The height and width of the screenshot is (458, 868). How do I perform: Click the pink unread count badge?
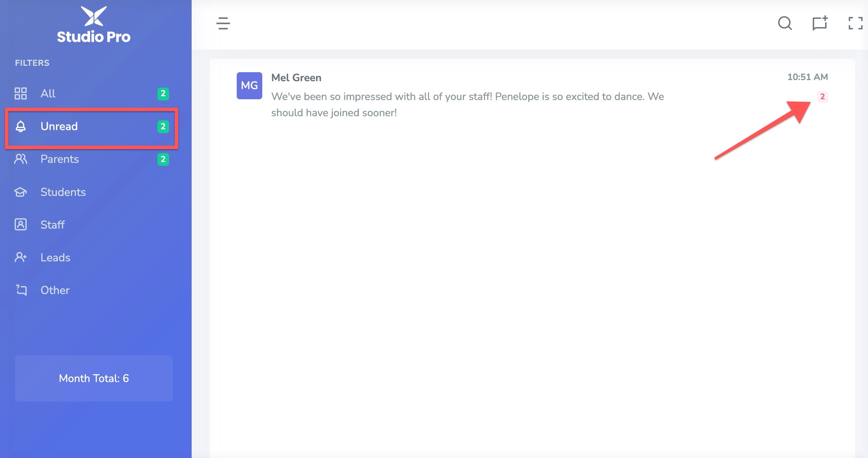(x=822, y=97)
